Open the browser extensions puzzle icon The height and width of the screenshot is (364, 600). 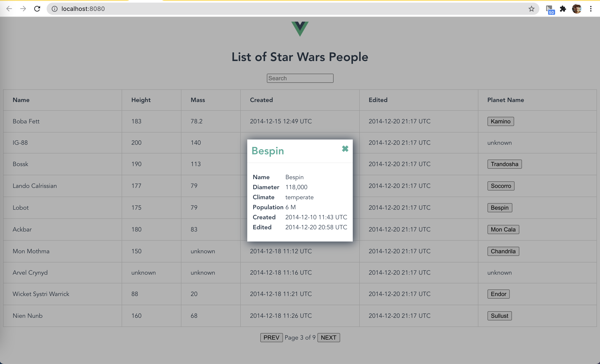tap(563, 9)
